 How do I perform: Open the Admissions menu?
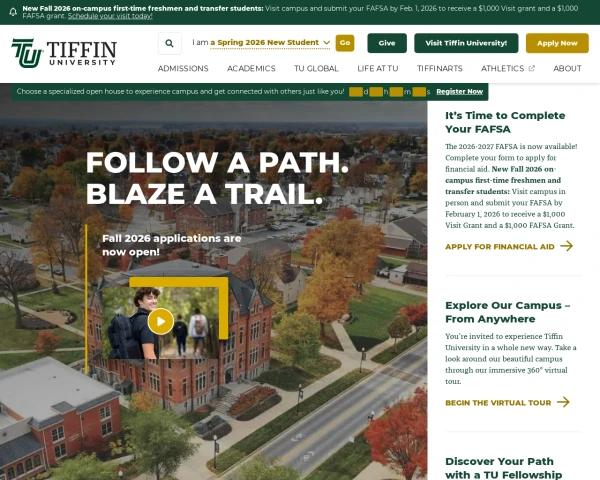[183, 69]
